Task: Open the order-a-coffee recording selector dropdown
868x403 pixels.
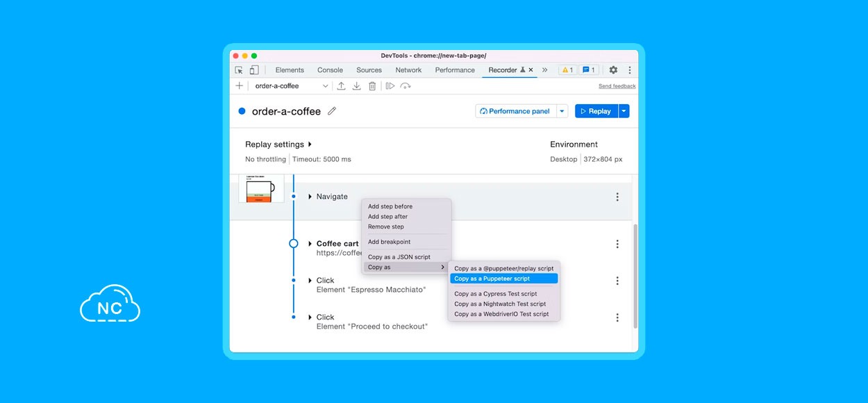Action: (x=292, y=86)
